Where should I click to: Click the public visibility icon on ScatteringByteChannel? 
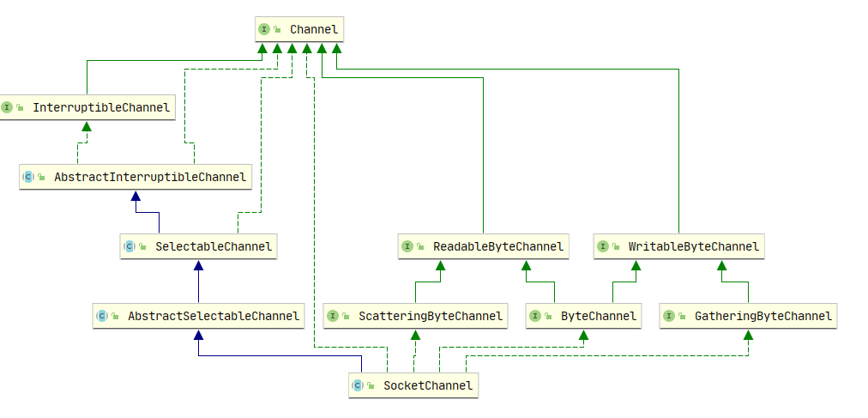(x=346, y=316)
